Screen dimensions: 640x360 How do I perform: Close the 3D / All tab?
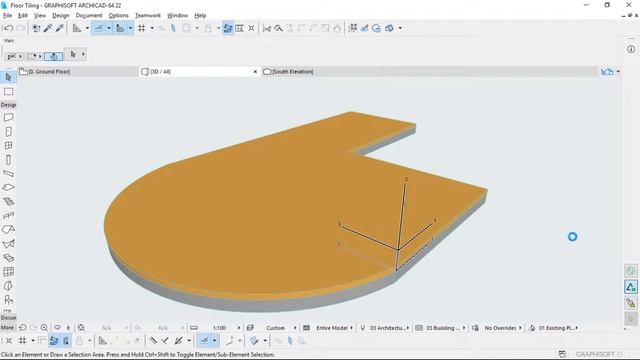[255, 72]
